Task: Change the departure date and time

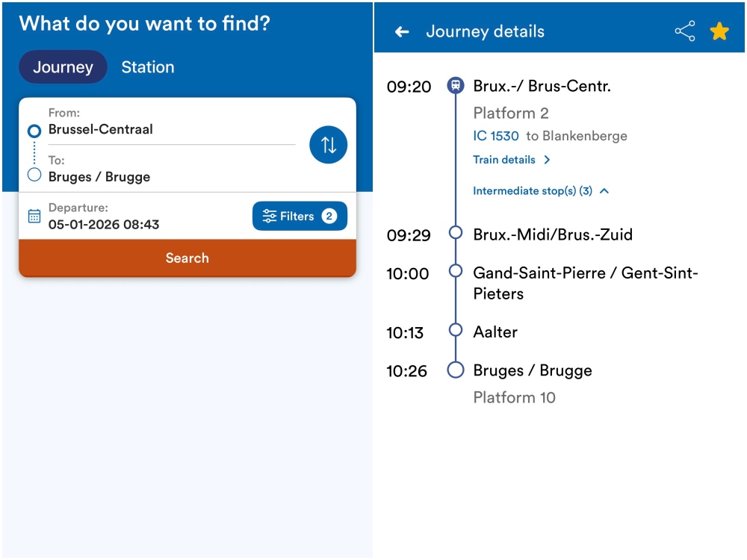Action: 104,224
